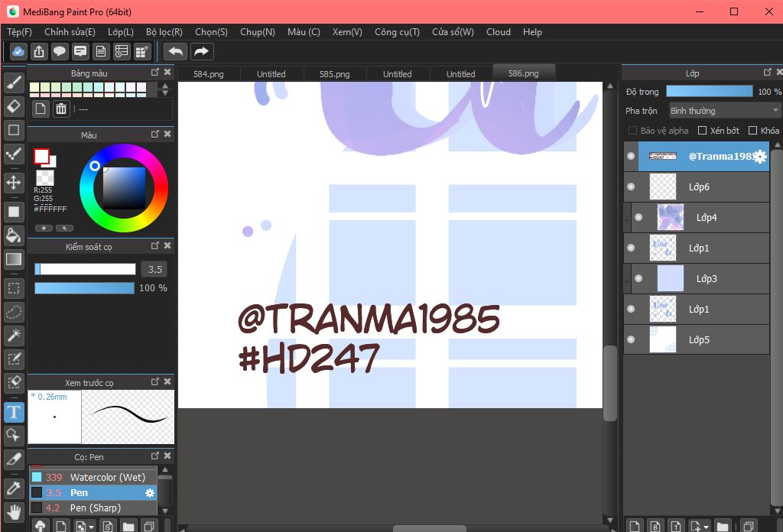Hide the Lớp4 layer
The height and width of the screenshot is (532, 783).
pyautogui.click(x=638, y=217)
